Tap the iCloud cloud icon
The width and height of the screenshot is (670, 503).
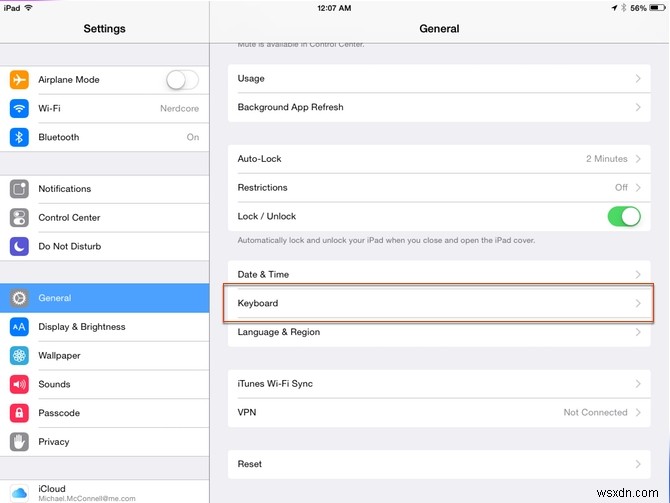pos(19,493)
